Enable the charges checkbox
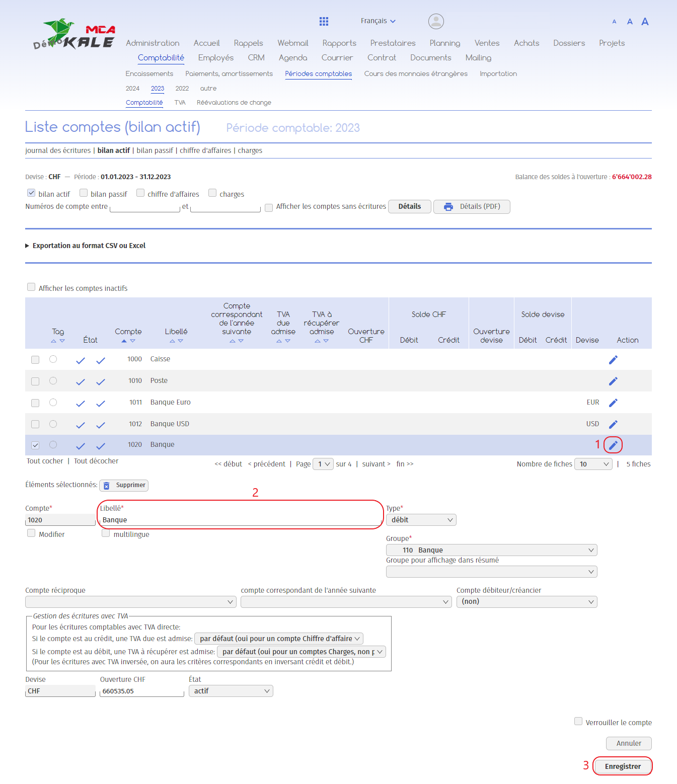This screenshot has height=784, width=677. coord(212,193)
